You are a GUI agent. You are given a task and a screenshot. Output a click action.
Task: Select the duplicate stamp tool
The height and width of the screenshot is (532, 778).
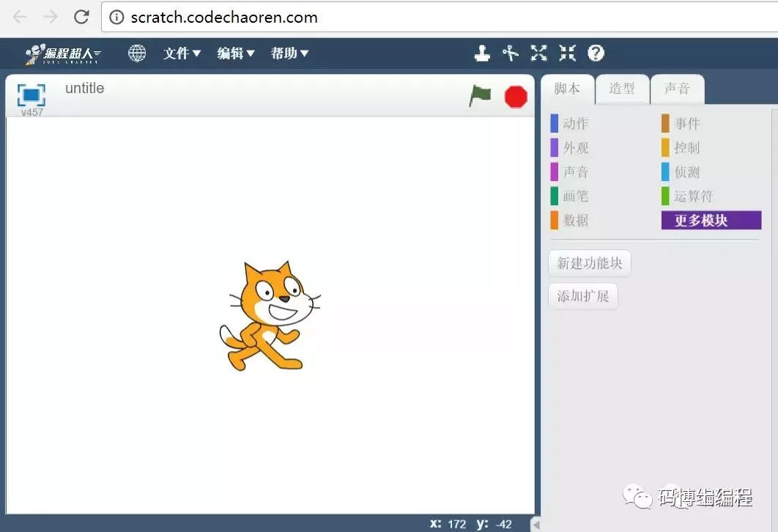click(482, 53)
